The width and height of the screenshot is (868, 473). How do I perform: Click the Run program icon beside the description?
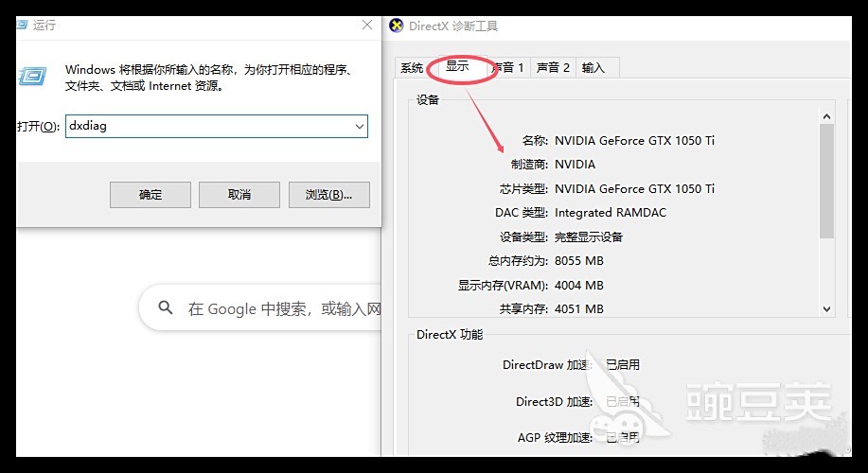coord(33,78)
